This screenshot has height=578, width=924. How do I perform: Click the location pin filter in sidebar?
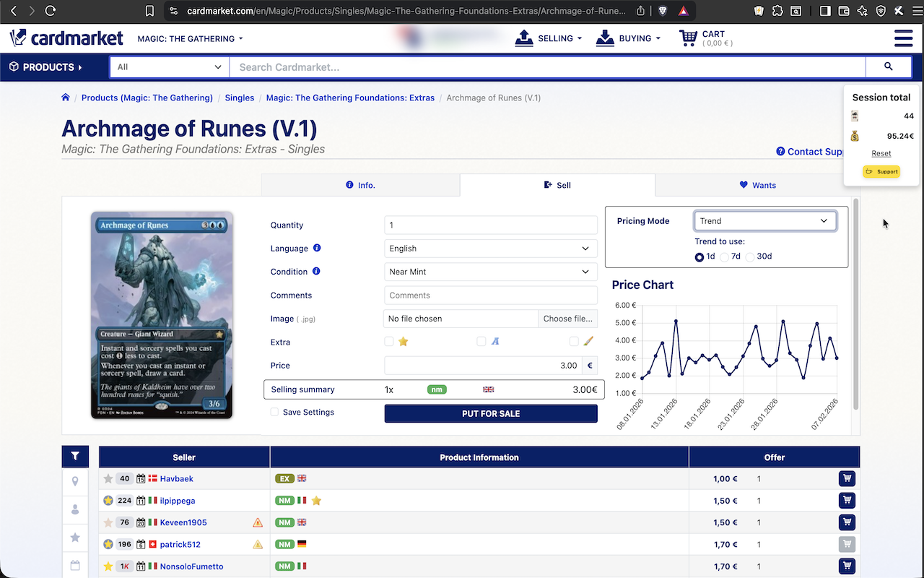coord(75,480)
